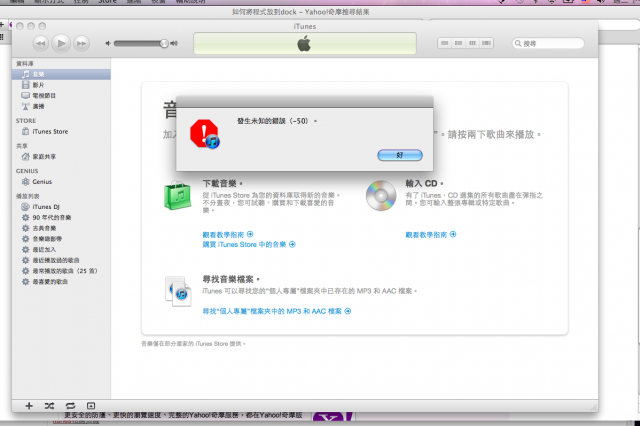Open 觀看教學指南 under 下載音樂

coord(228,235)
